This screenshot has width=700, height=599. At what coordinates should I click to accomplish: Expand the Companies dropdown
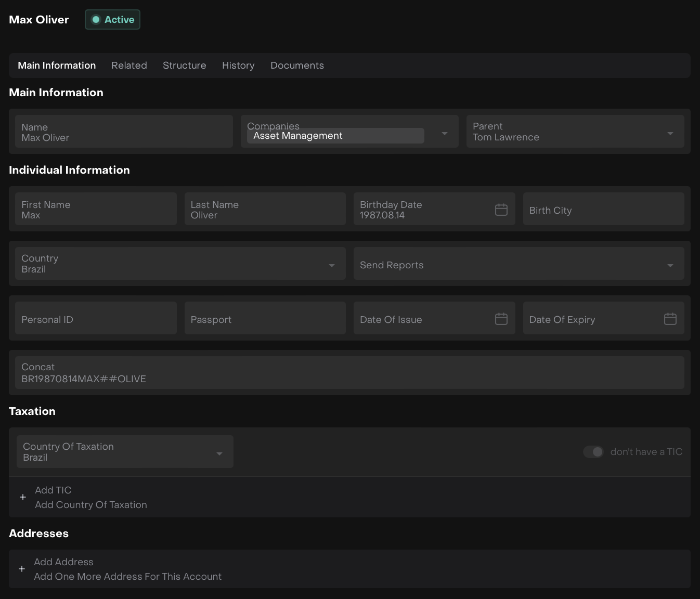click(444, 134)
